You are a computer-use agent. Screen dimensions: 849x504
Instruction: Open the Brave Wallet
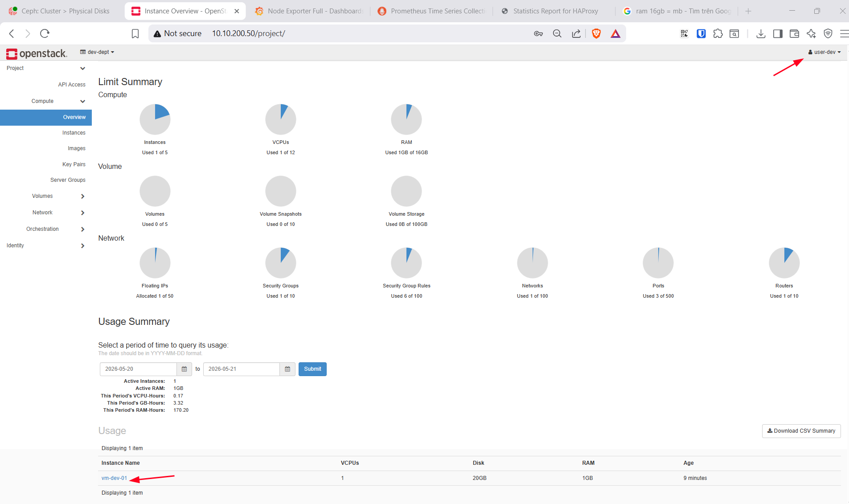(794, 33)
